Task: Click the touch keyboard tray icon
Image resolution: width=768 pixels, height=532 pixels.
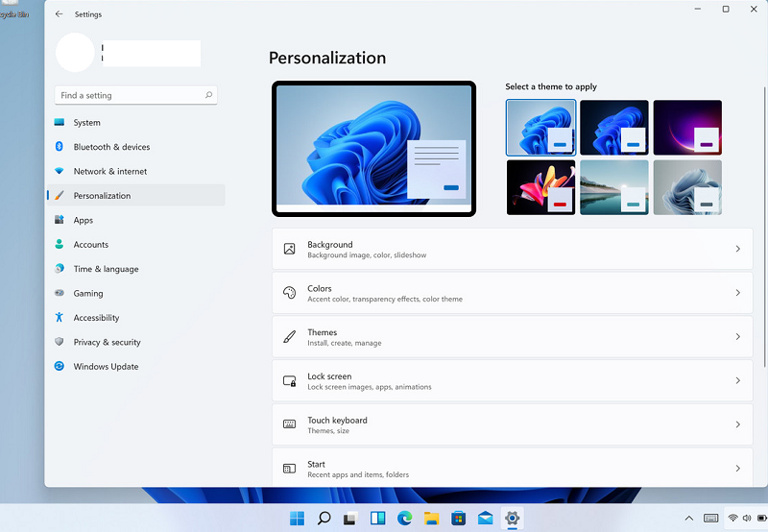Action: click(x=710, y=519)
